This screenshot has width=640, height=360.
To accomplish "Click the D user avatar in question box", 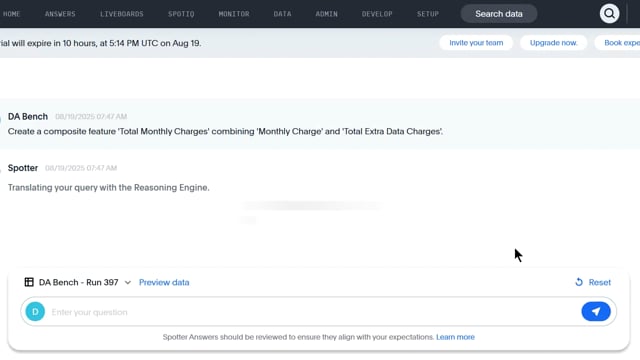I will click(35, 311).
